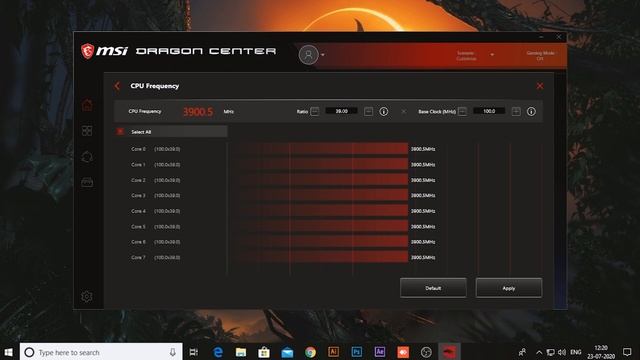
Task: Open the orange app icon on taskbar
Action: click(x=403, y=352)
